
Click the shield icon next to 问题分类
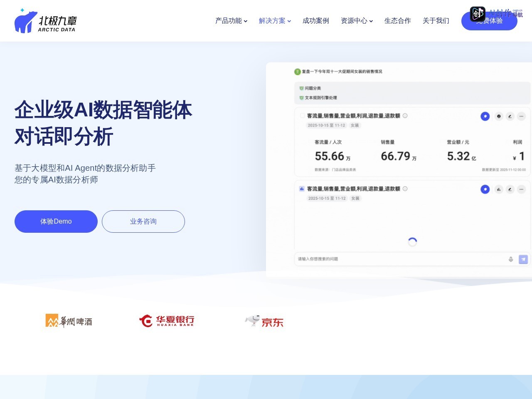pos(301,88)
